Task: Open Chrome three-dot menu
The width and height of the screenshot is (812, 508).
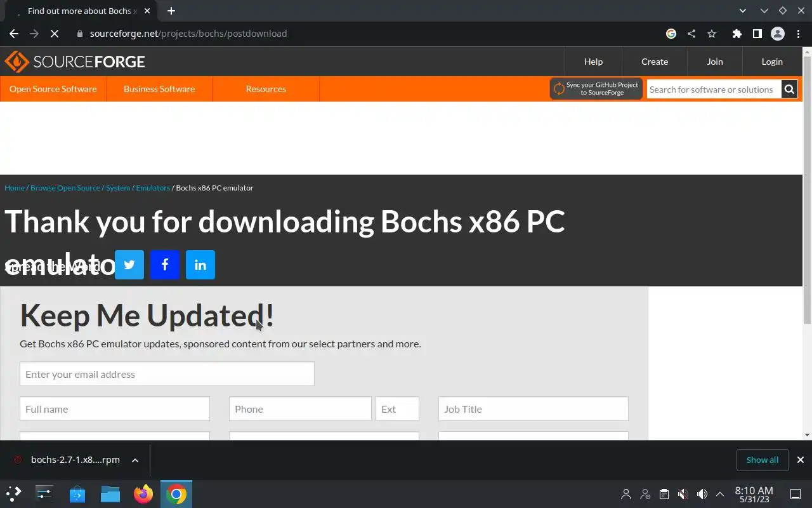Action: 798,34
